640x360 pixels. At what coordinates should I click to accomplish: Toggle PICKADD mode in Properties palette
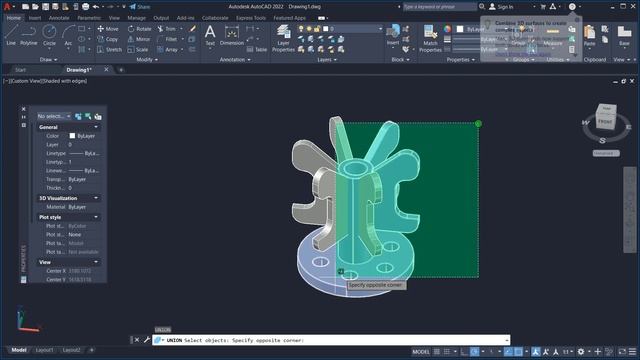tap(78, 116)
